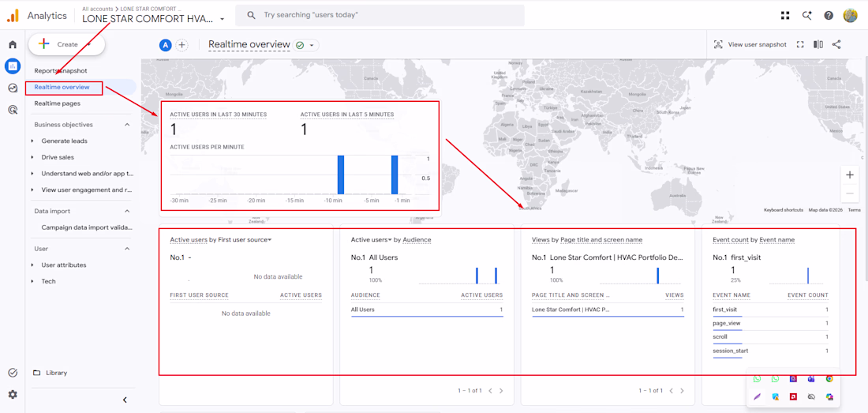The image size is (868, 413).
Task: Click the Audience dimension link
Action: pos(417,240)
